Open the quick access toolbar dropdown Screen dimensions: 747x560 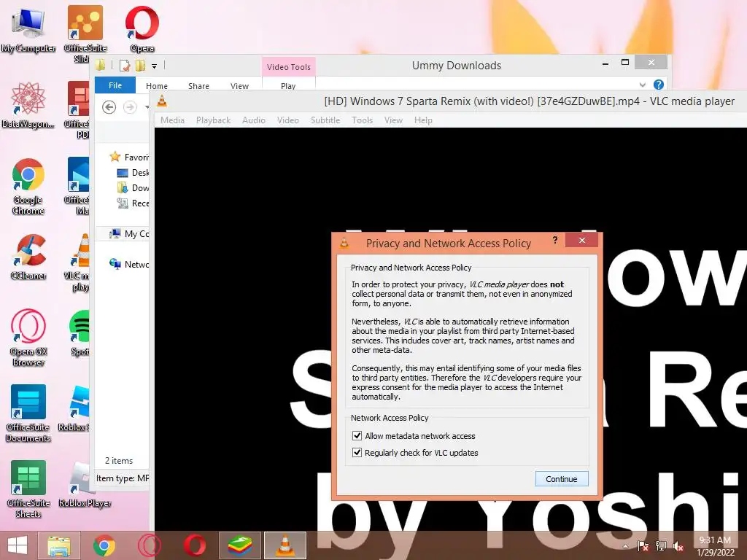click(x=155, y=66)
